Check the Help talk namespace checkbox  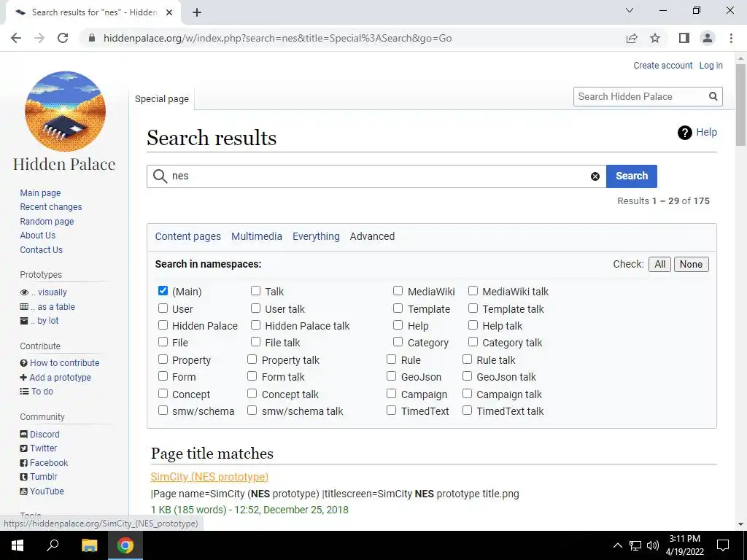(x=473, y=325)
